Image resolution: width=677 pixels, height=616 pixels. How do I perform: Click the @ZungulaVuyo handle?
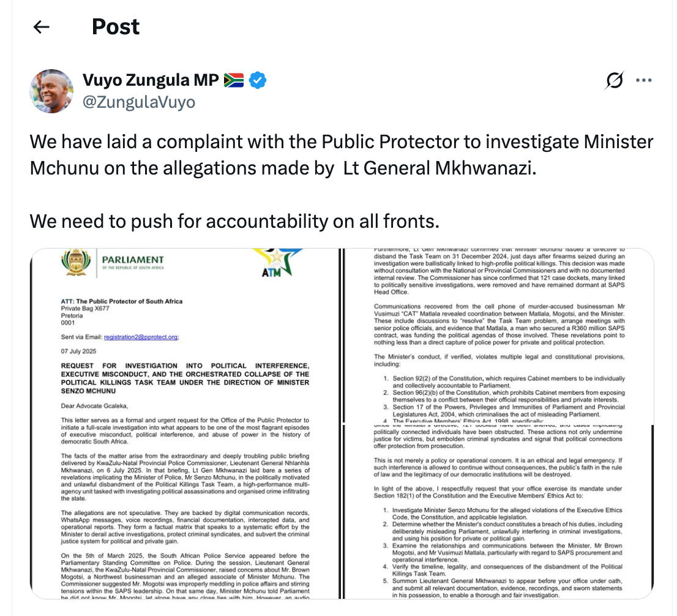click(138, 101)
